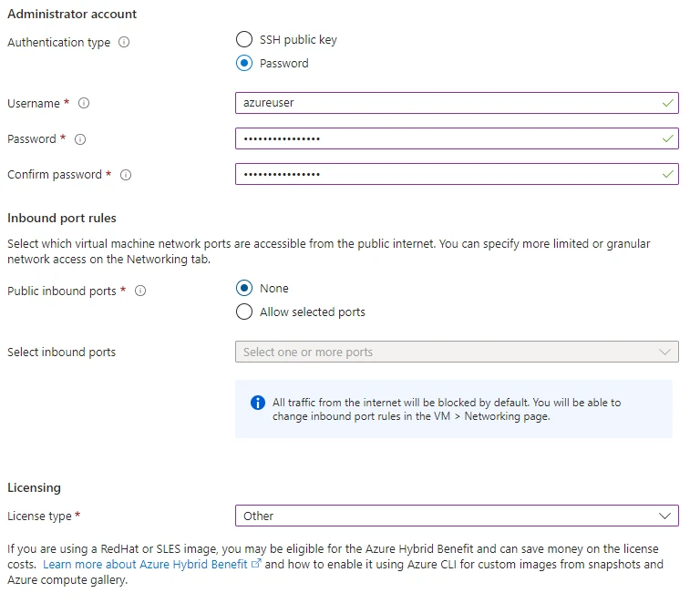Click chevron arrow on License type box

664,516
